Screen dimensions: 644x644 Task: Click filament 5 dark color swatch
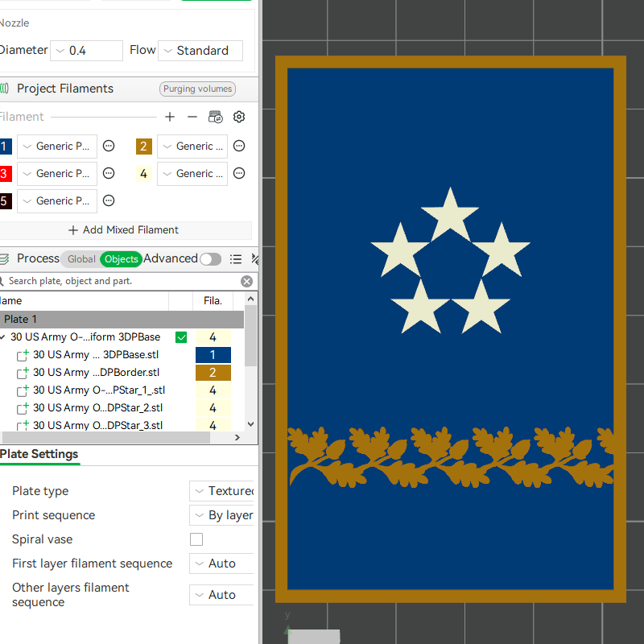[x=6, y=201]
